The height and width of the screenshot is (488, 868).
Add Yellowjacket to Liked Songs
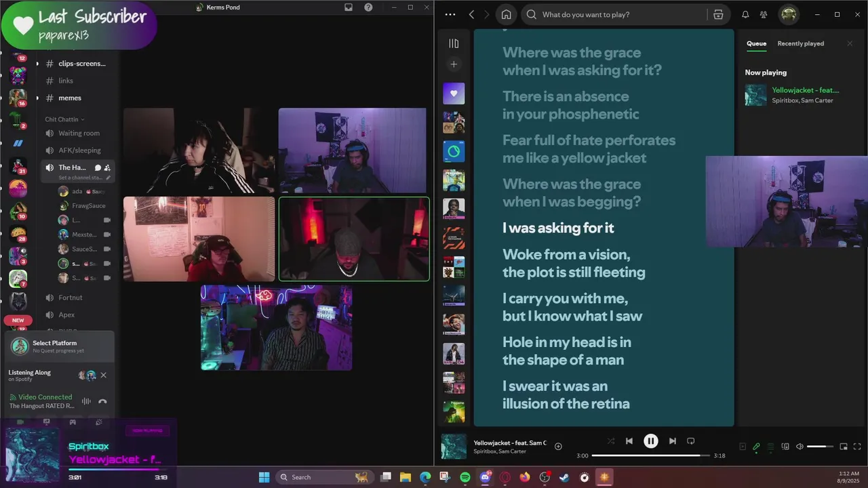point(558,446)
